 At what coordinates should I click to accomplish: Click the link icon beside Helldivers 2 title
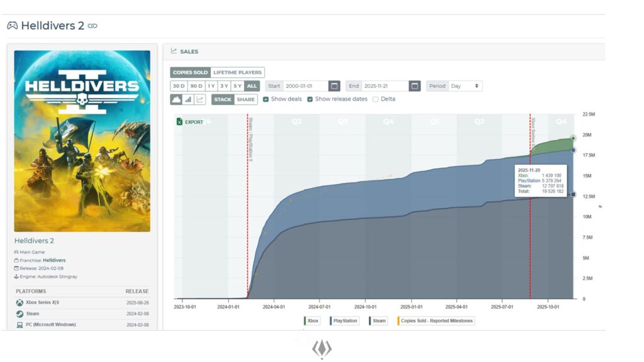pyautogui.click(x=92, y=26)
